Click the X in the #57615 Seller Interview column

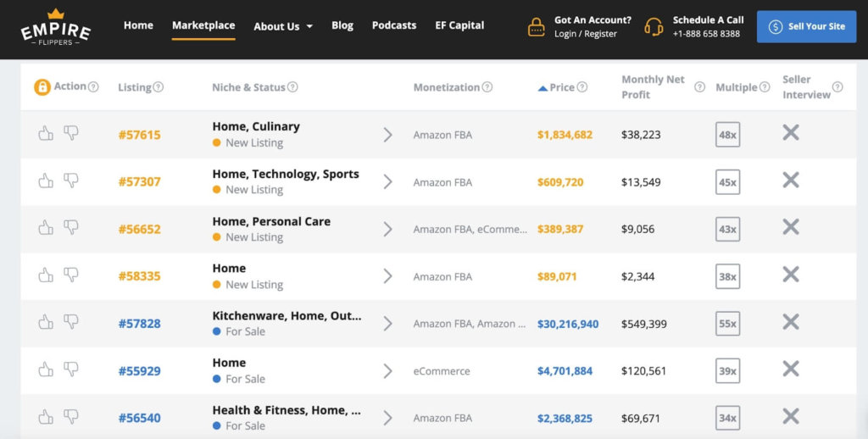[x=791, y=133]
